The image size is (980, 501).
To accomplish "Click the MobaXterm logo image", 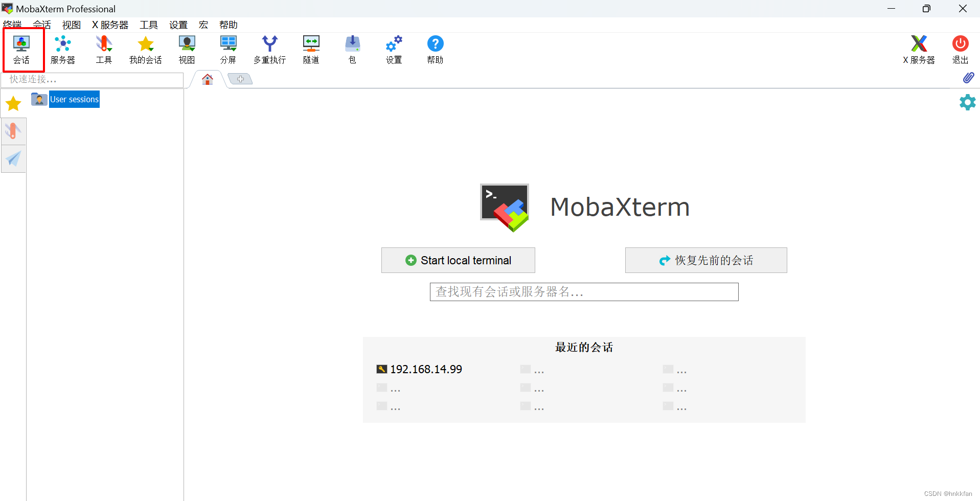I will pos(505,208).
